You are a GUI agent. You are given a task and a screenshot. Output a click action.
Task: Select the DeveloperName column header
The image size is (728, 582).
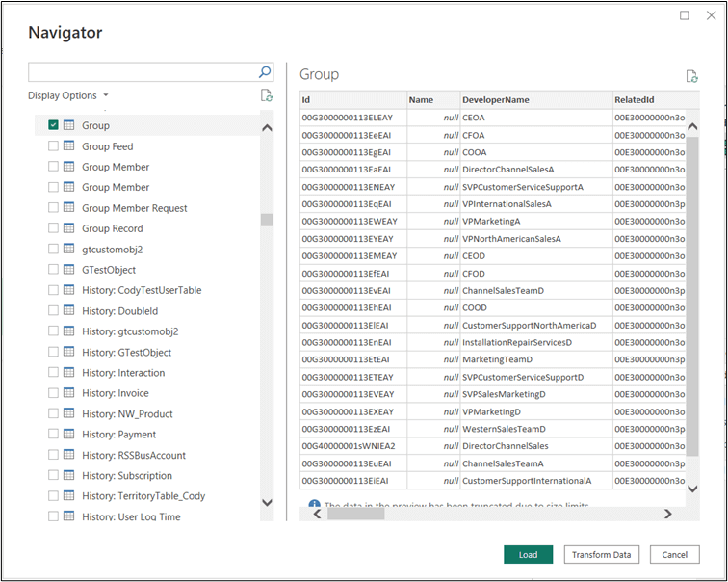(x=496, y=99)
